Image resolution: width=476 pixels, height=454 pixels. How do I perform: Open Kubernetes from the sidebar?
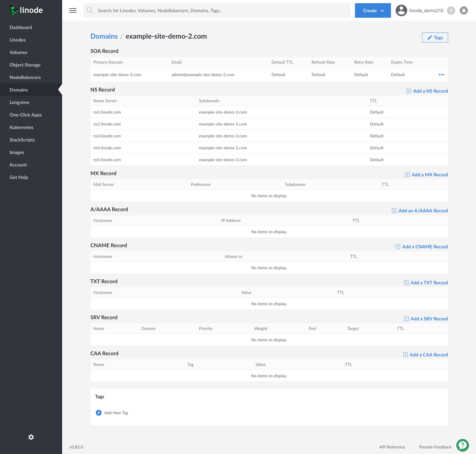(x=21, y=127)
